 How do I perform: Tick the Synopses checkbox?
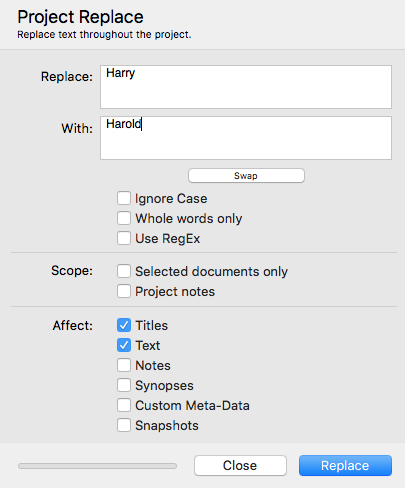[124, 385]
